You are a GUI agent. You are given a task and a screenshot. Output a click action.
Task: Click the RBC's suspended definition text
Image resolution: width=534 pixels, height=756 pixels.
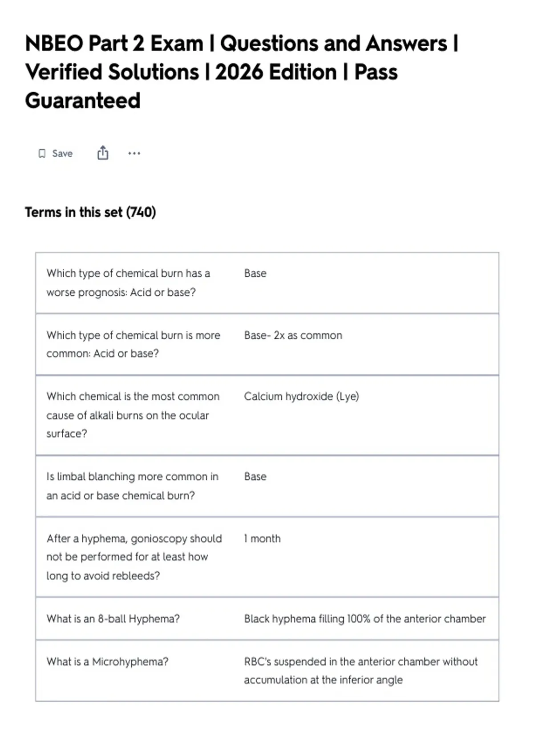[361, 671]
